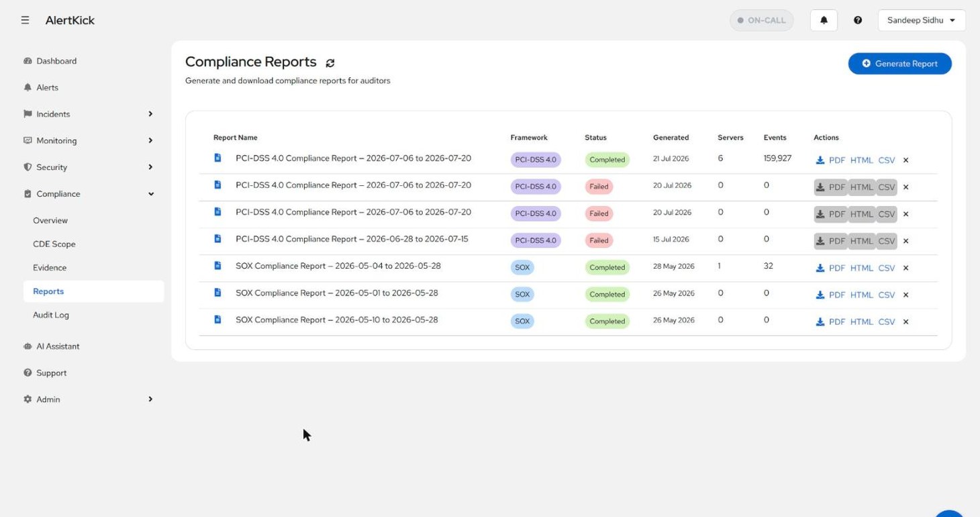Open the hamburger menu icon
The image size is (980, 517).
(25, 20)
